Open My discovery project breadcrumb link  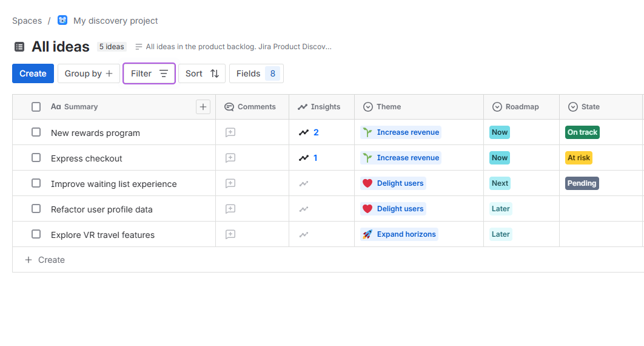pos(115,21)
